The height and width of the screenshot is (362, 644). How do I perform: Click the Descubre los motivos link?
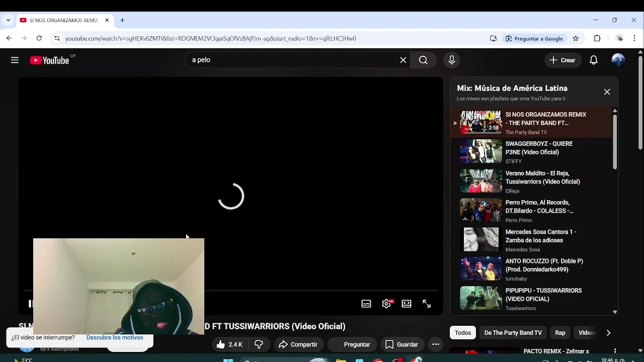click(115, 337)
